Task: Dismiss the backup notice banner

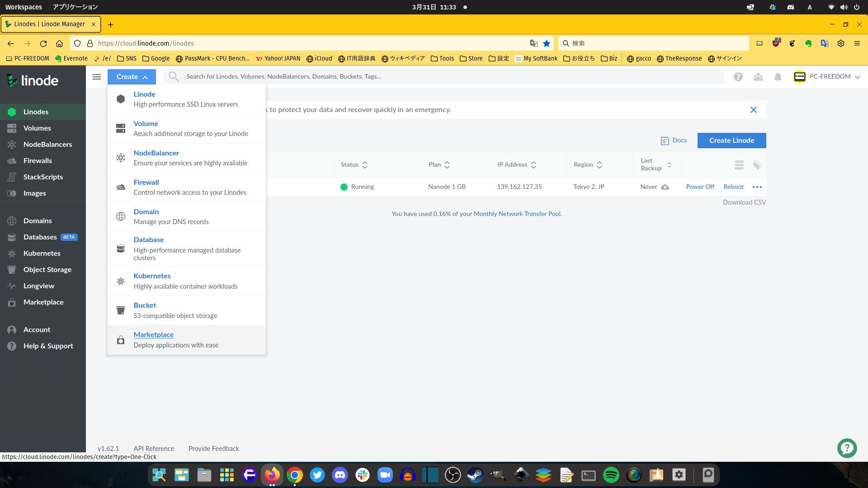Action: pos(754,110)
